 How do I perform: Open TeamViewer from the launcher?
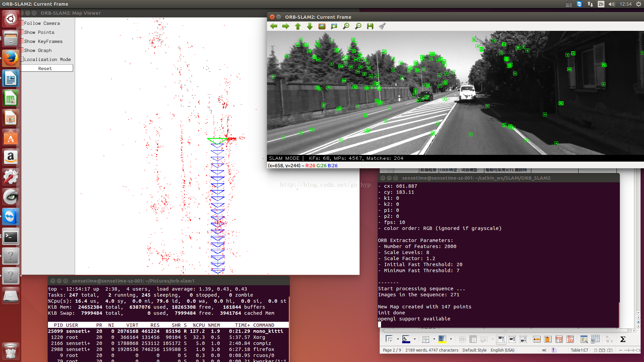[x=11, y=217]
